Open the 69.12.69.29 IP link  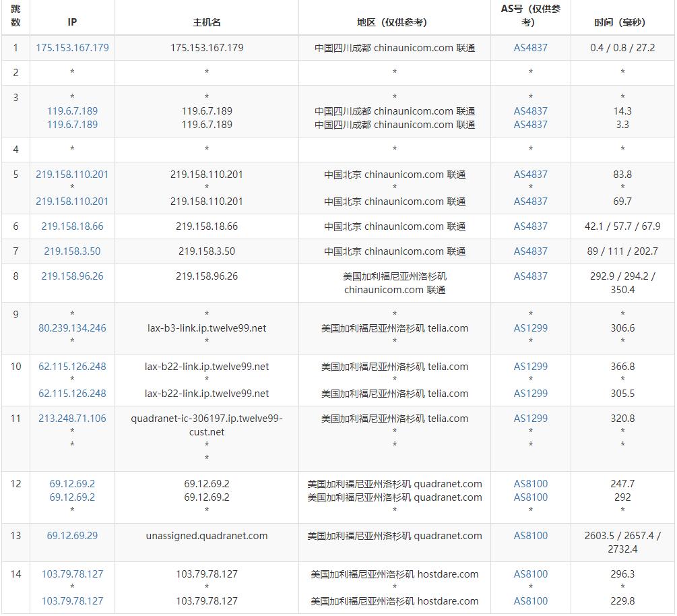[72, 536]
